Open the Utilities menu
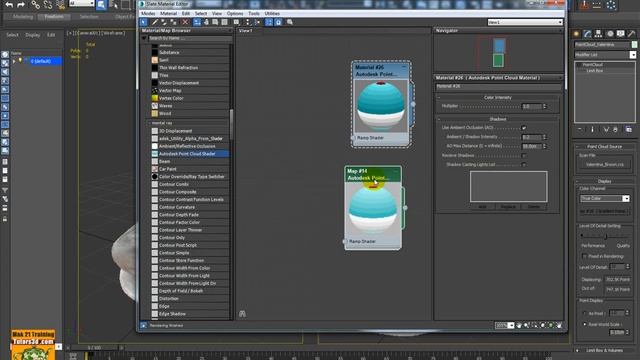This screenshot has height=360, width=640. pyautogui.click(x=272, y=13)
